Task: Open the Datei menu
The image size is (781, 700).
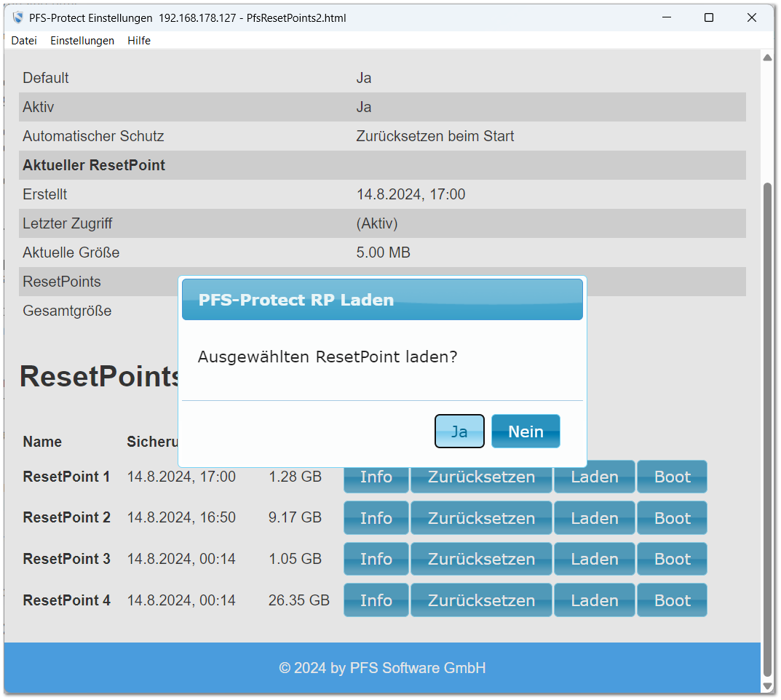Action: point(24,41)
